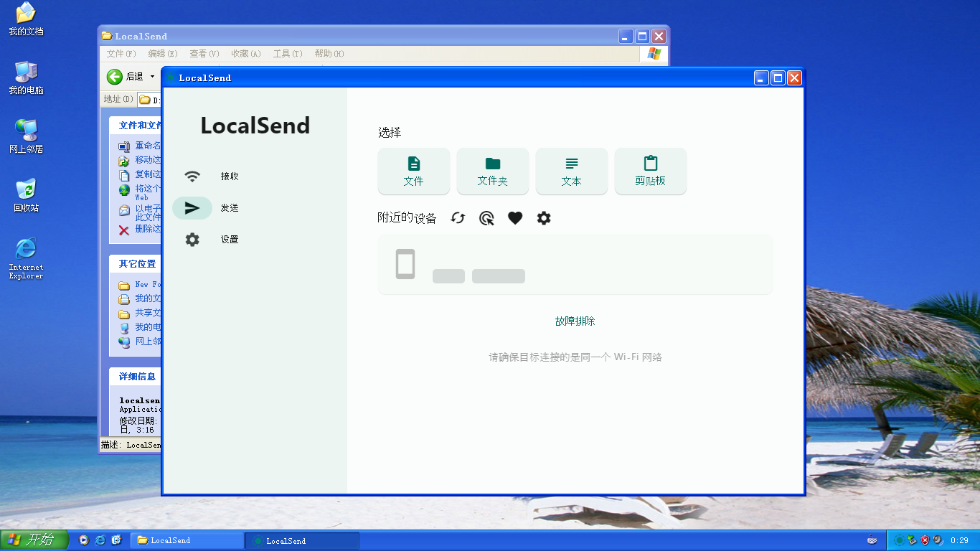Open the 回收站 Recycle Bin desktop icon
The width and height of the screenshot is (980, 551).
(26, 194)
